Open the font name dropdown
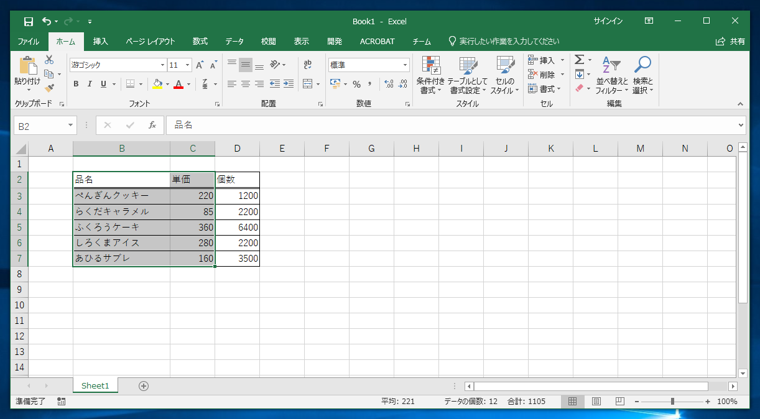 point(163,64)
